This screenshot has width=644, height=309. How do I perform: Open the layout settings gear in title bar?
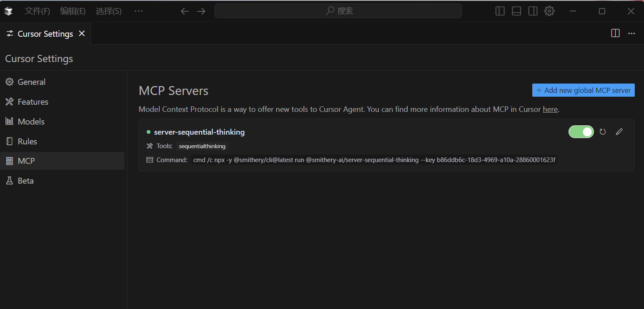[x=549, y=11]
